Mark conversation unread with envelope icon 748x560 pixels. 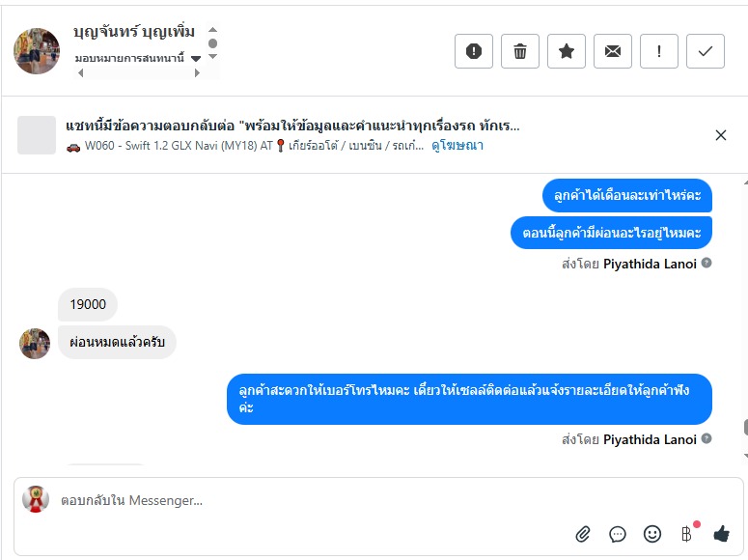[x=613, y=51]
